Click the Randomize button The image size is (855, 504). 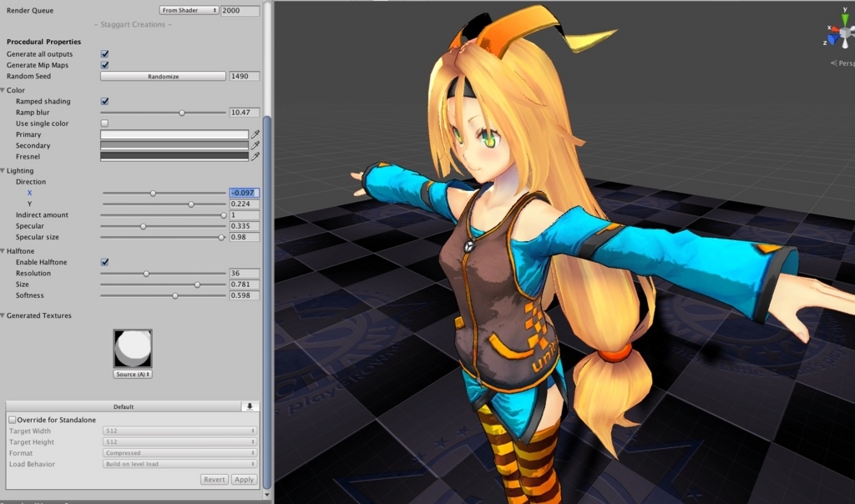(163, 76)
